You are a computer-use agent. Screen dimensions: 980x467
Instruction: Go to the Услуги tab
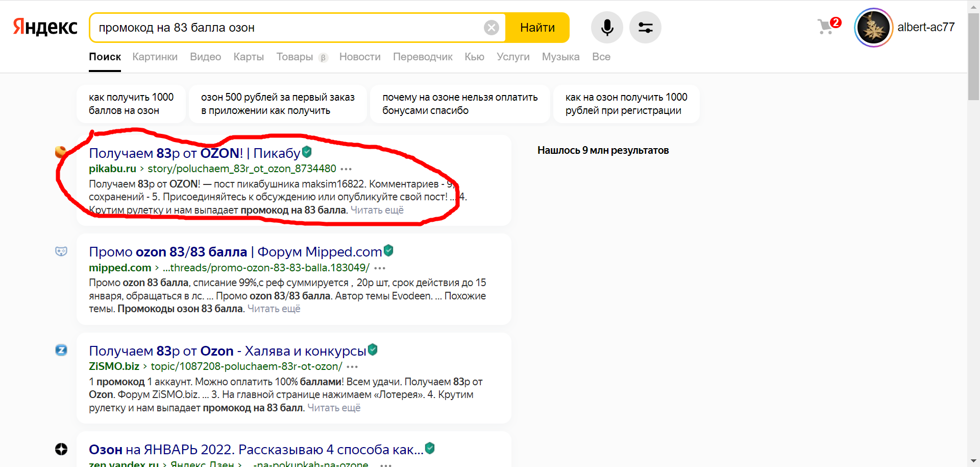[513, 57]
